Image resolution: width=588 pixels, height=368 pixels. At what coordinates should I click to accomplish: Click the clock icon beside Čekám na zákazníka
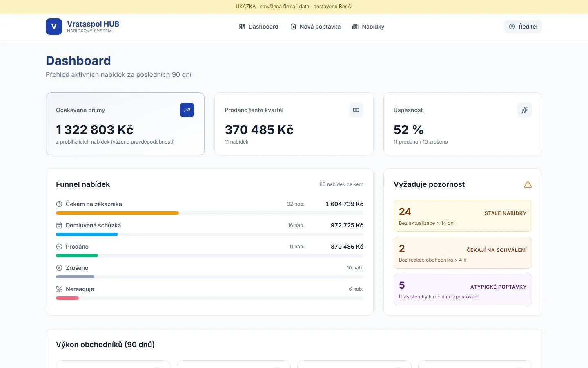(x=59, y=204)
